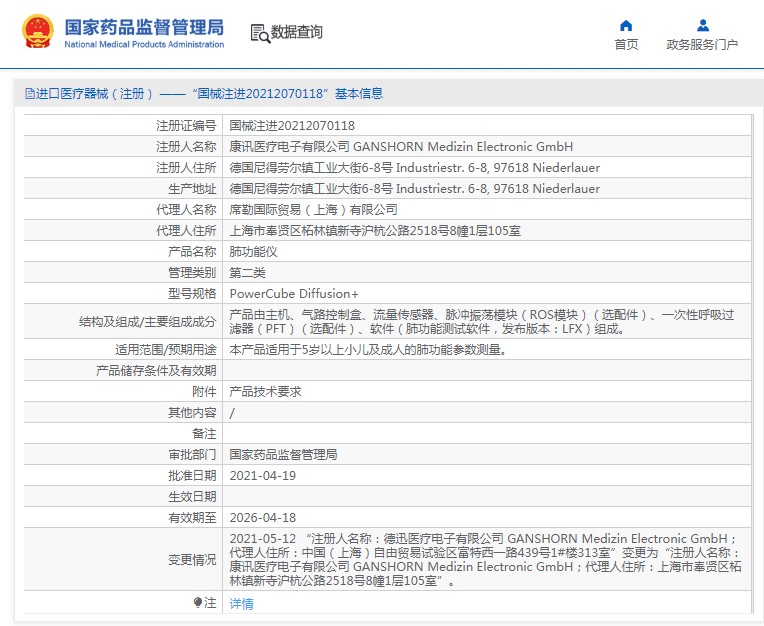Click the 首页 house icon
Image resolution: width=764 pixels, height=626 pixels.
point(626,26)
